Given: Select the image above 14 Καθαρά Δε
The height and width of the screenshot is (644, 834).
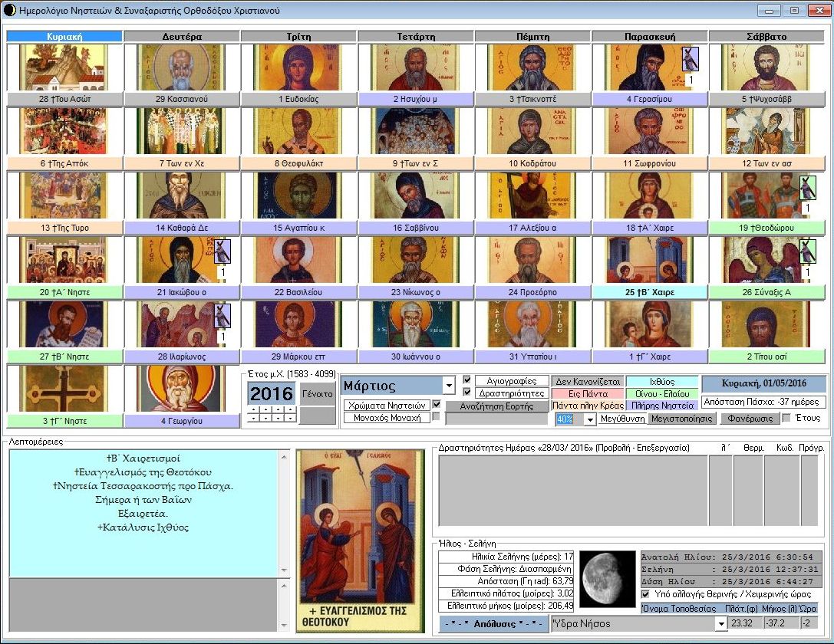Looking at the screenshot, I should tap(181, 196).
